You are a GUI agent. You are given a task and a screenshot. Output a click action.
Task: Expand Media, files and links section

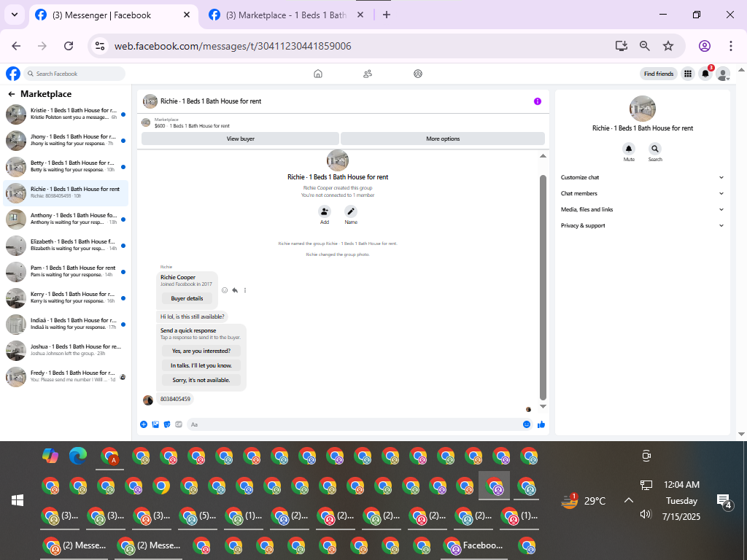coord(642,209)
